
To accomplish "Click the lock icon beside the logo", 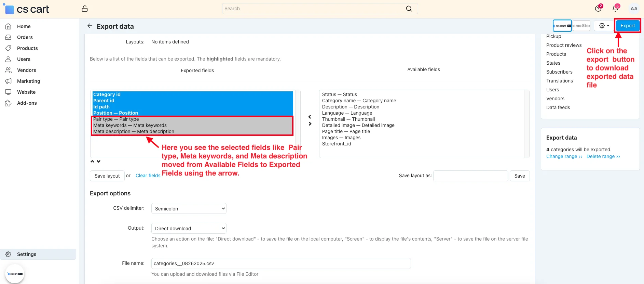I will pos(85,9).
